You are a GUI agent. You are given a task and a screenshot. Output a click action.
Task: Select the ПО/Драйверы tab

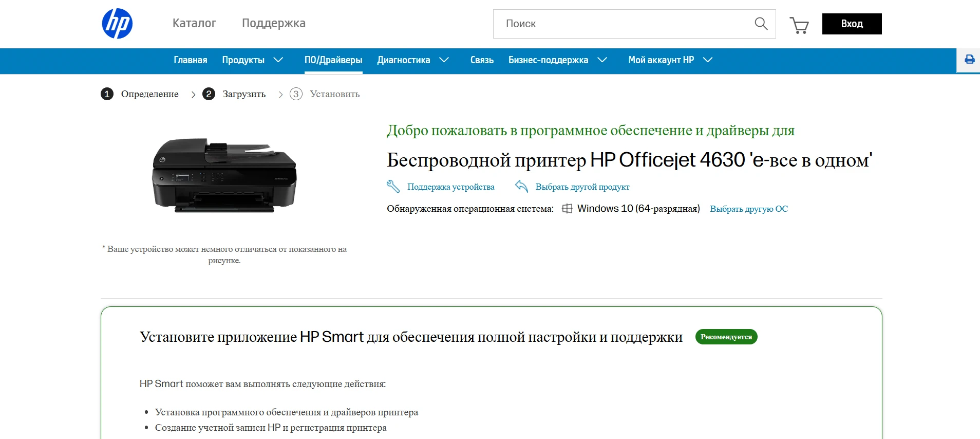[x=333, y=60]
